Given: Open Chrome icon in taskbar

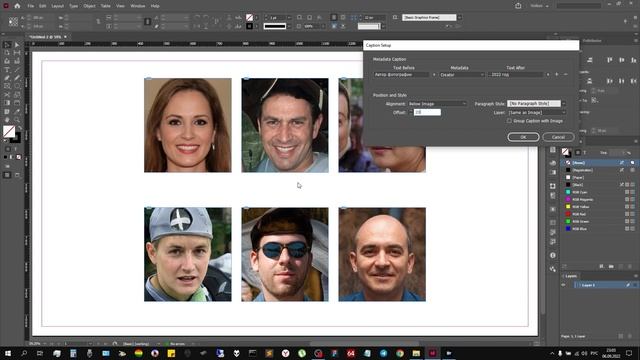Looking at the screenshot, I should click(400, 353).
